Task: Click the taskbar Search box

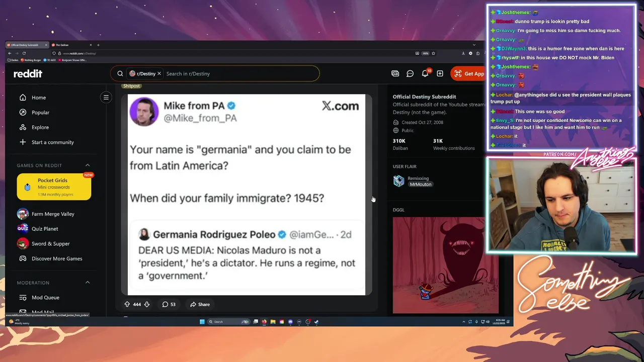Action: (228, 322)
